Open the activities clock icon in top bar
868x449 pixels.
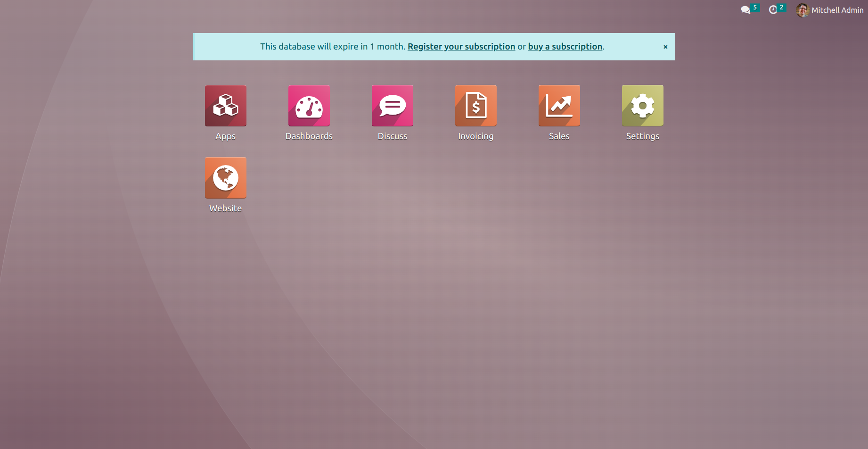tap(773, 10)
